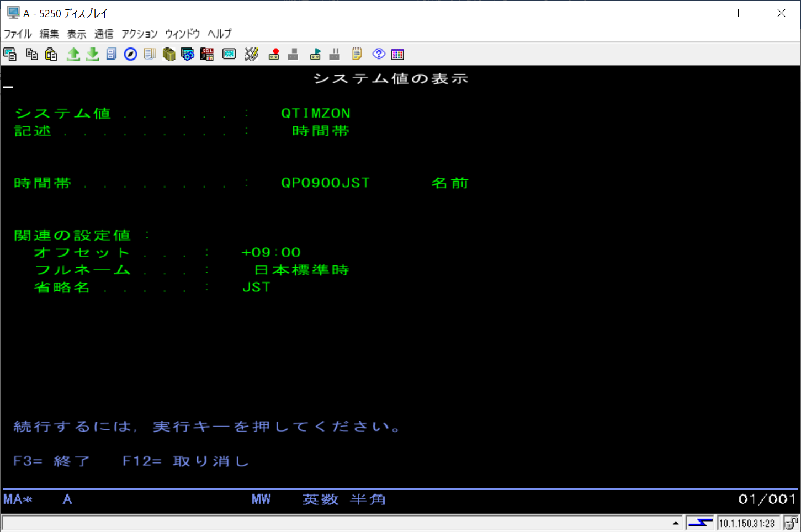801x532 pixels.
Task: Play macro with green triangle icon
Action: tap(315, 54)
